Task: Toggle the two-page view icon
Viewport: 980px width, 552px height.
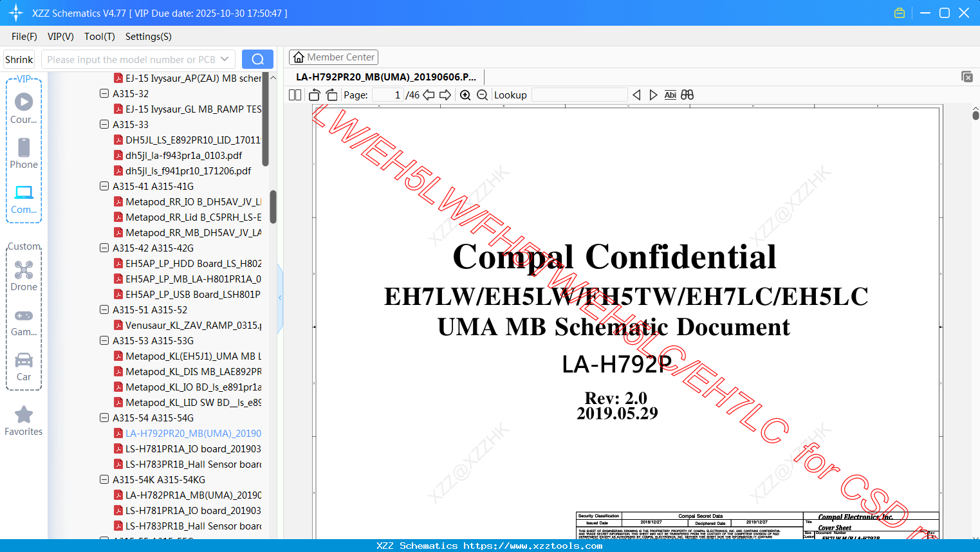Action: click(x=295, y=95)
